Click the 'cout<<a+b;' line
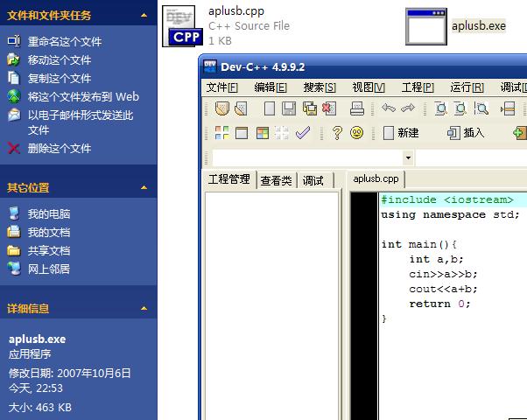 [x=443, y=289]
